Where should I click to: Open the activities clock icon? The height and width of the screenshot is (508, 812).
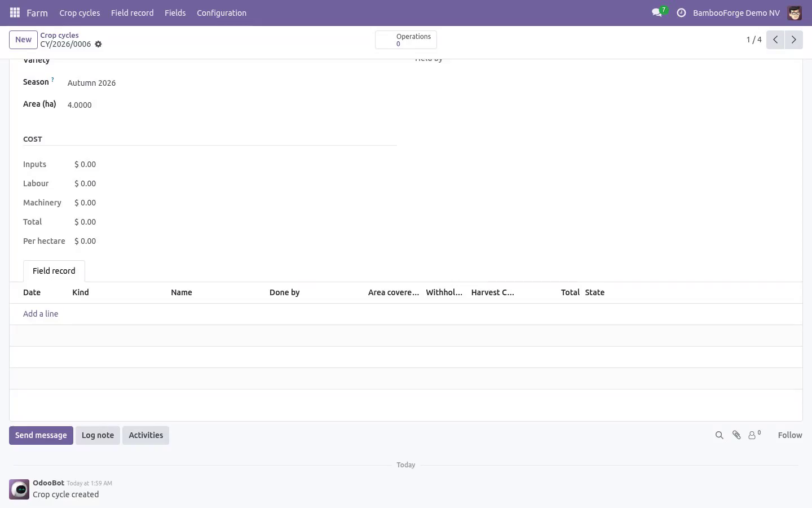pyautogui.click(x=681, y=12)
